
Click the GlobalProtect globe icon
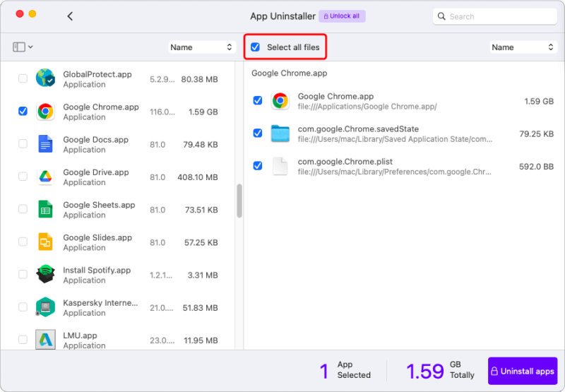pyautogui.click(x=45, y=78)
